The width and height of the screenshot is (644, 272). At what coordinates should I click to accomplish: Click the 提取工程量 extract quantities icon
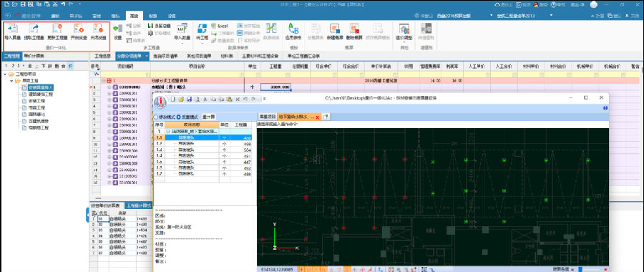[x=34, y=29]
